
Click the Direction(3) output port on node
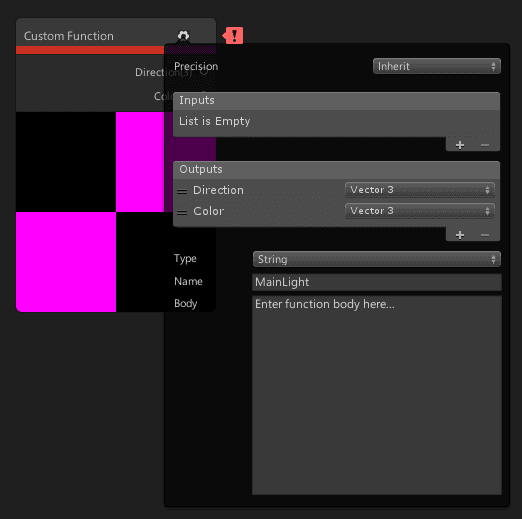pyautogui.click(x=204, y=72)
